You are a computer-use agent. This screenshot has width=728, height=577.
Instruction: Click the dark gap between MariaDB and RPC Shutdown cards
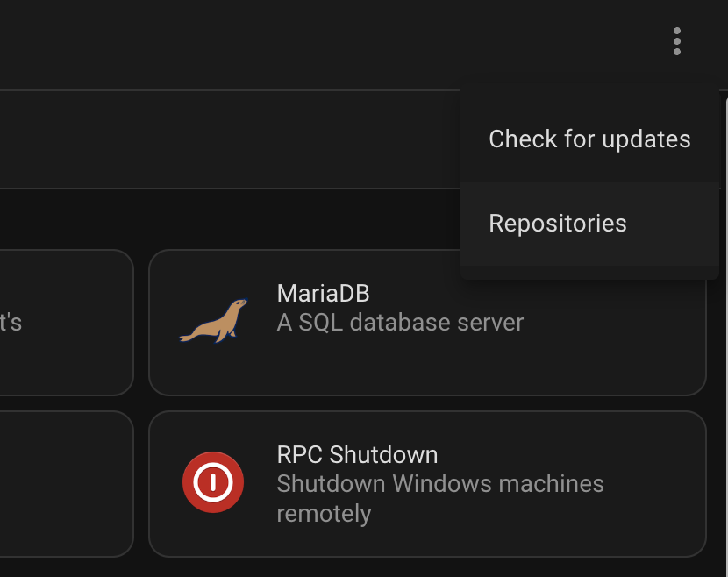pos(428,403)
